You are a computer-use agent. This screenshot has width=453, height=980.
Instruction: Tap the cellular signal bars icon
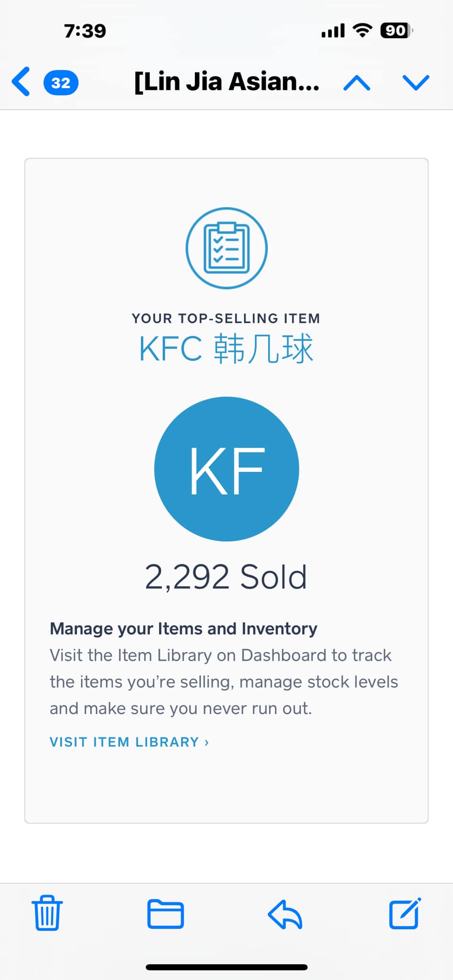(x=333, y=31)
